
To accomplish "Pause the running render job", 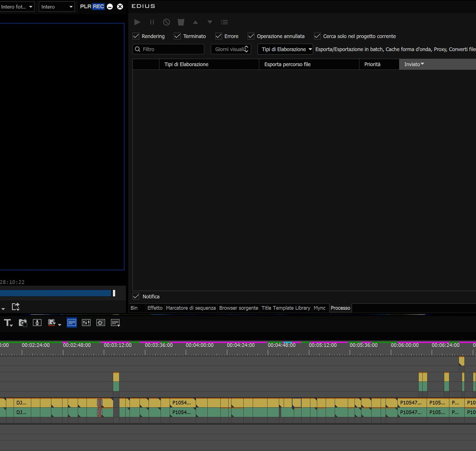I will point(152,22).
